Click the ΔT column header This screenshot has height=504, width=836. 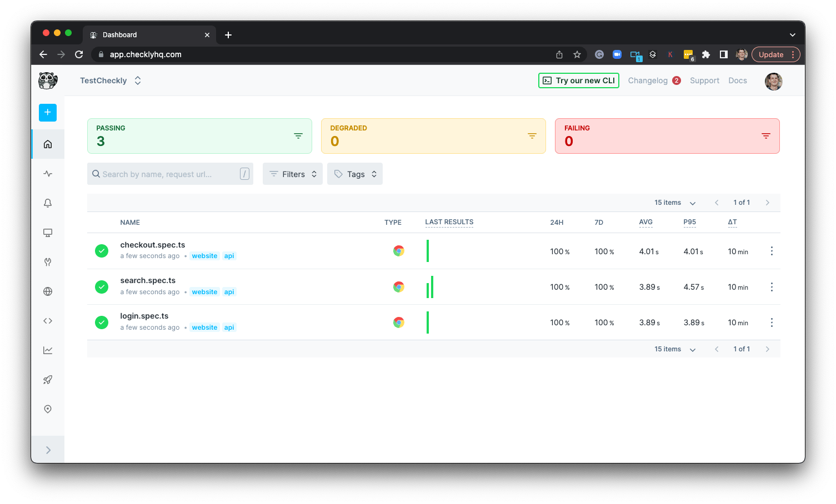(732, 222)
